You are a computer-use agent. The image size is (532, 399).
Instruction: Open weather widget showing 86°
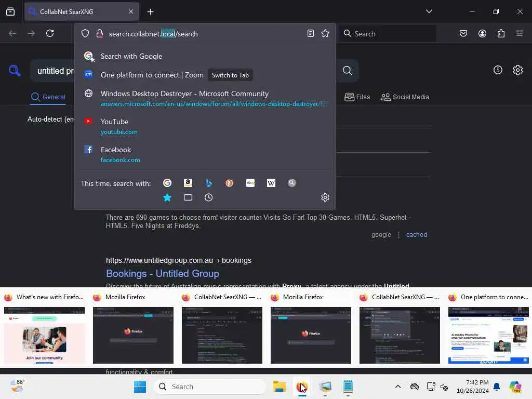17,387
